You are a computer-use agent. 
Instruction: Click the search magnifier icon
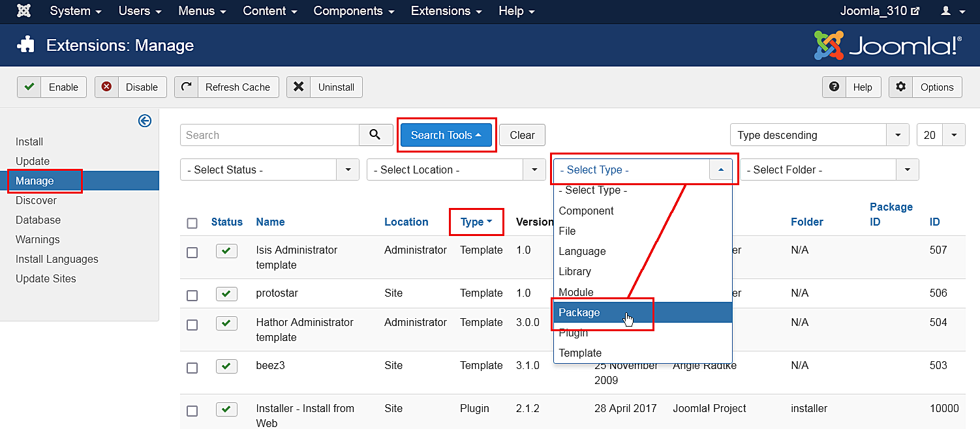pyautogui.click(x=376, y=134)
